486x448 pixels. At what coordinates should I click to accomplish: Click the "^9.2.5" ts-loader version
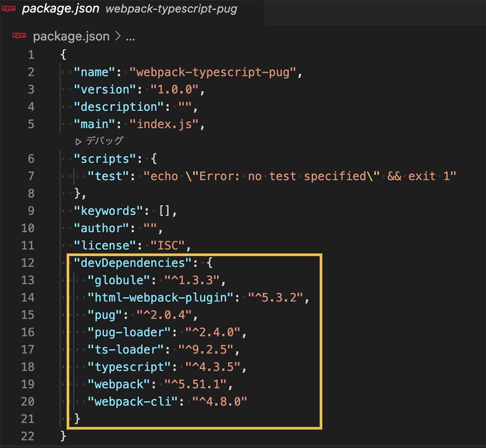click(206, 350)
